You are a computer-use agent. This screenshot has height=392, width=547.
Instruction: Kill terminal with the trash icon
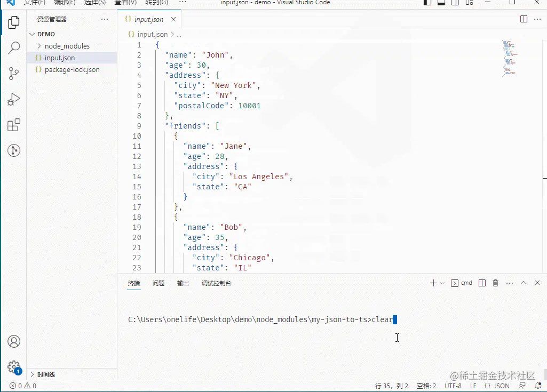pyautogui.click(x=495, y=283)
